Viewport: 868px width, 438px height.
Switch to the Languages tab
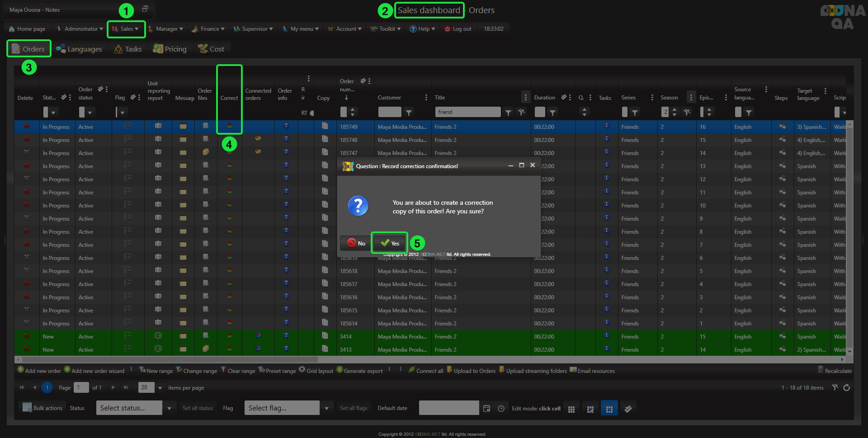(x=79, y=49)
